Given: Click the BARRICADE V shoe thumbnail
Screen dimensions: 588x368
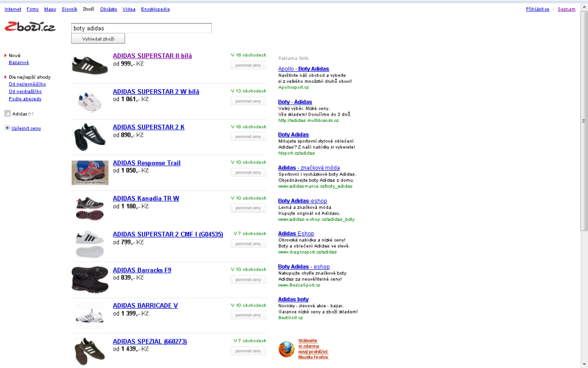Looking at the screenshot, I should coord(90,316).
